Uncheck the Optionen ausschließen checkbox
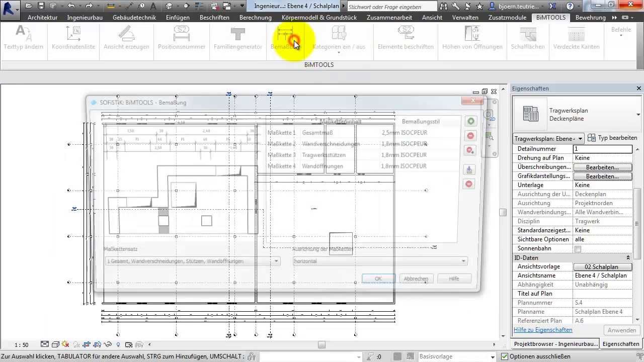This screenshot has height=362, width=644. 505,356
